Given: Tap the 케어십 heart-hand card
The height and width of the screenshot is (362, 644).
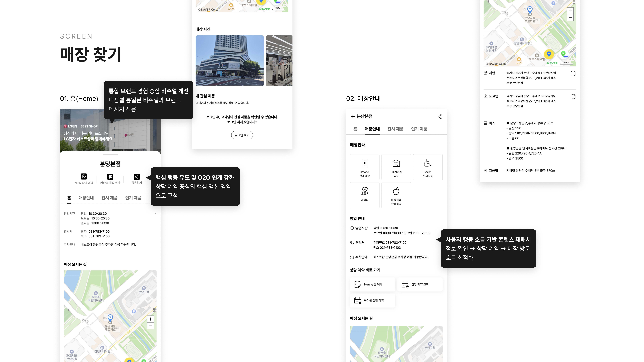Looking at the screenshot, I should point(365,195).
